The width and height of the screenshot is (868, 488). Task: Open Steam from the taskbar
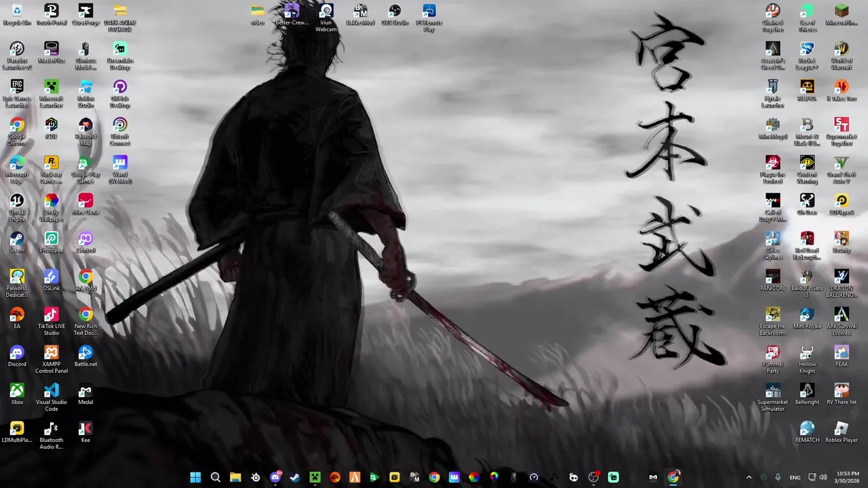pos(295,477)
